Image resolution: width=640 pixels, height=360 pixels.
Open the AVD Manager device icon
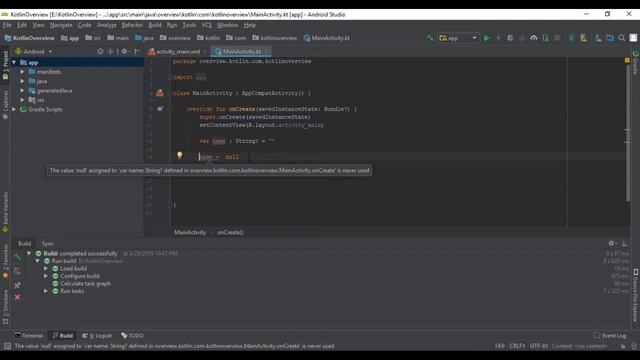[x=584, y=38]
